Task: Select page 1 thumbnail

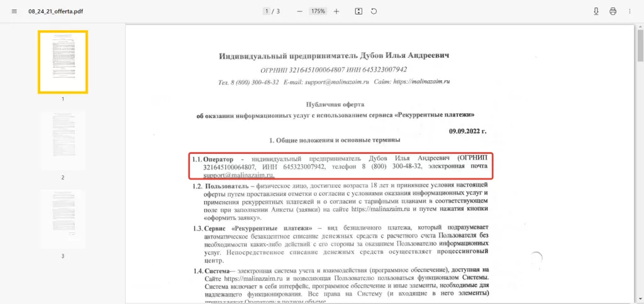Action: click(63, 62)
